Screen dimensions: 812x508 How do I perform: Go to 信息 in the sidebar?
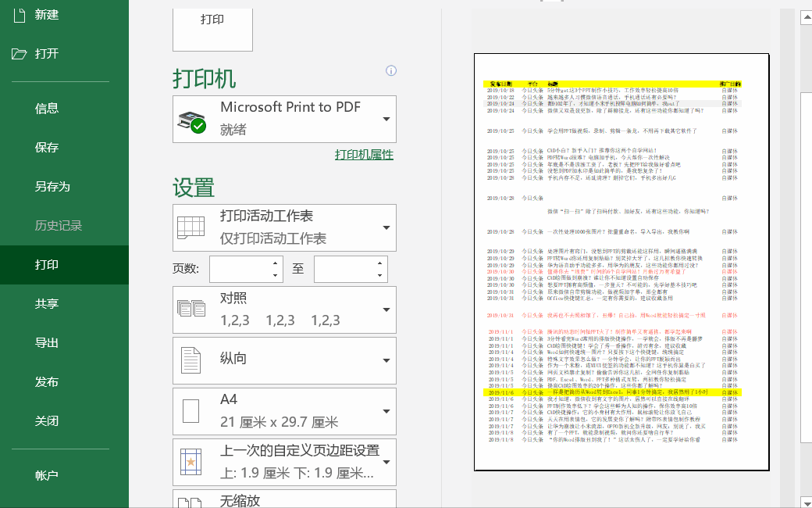point(64,109)
